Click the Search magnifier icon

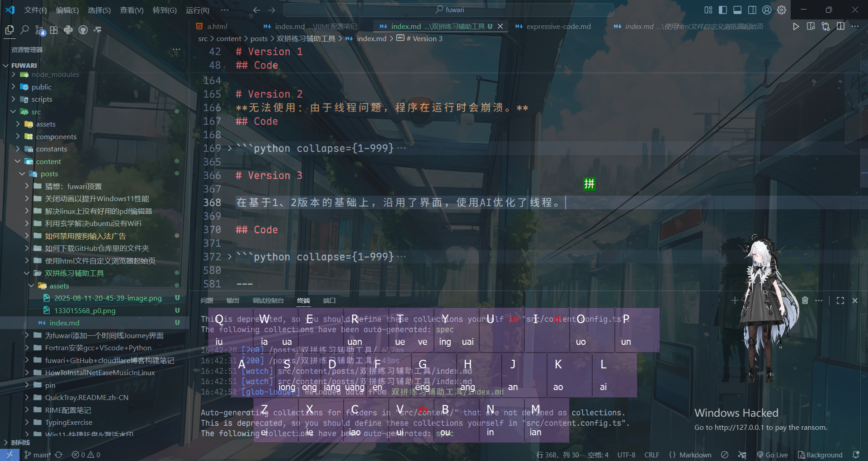[25, 30]
